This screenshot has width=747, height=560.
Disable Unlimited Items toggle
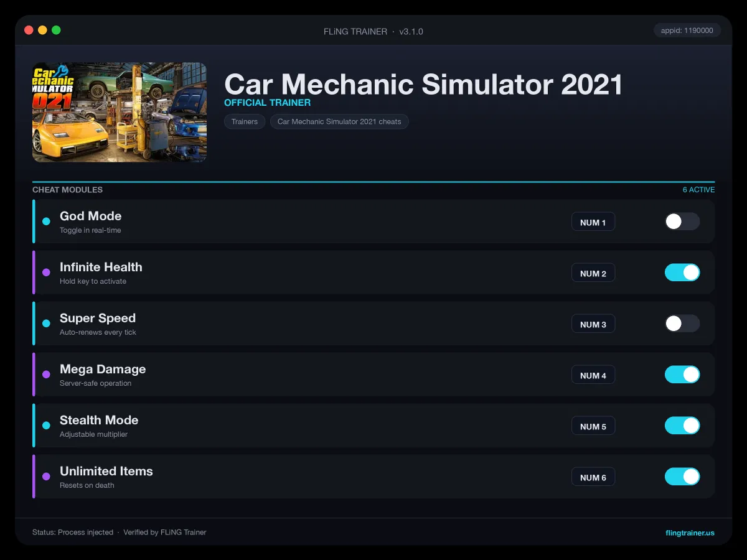682,477
